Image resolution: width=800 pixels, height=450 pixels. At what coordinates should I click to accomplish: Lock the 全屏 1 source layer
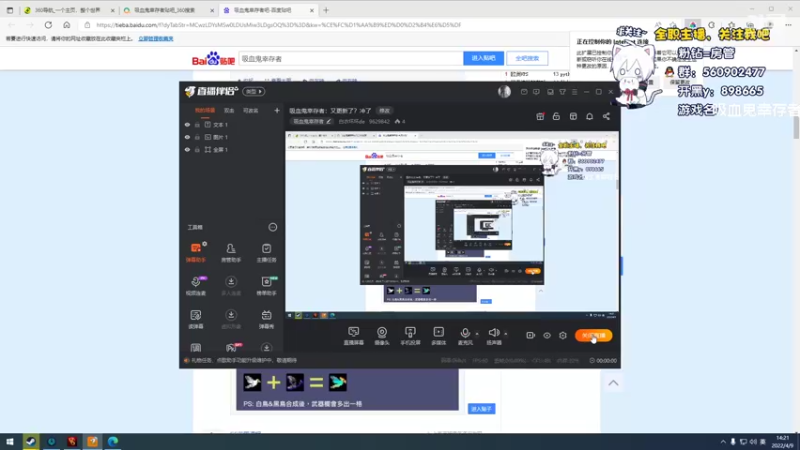(197, 149)
